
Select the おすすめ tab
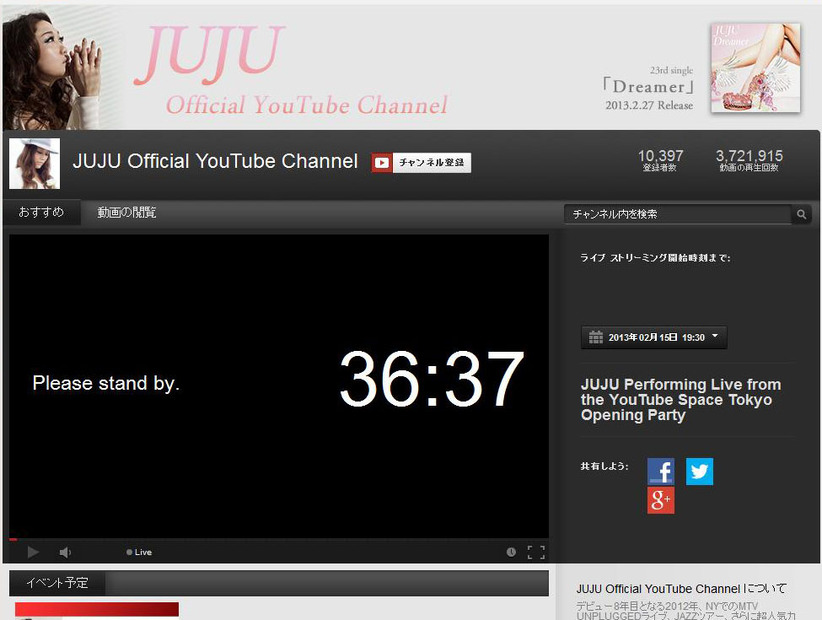coord(41,212)
